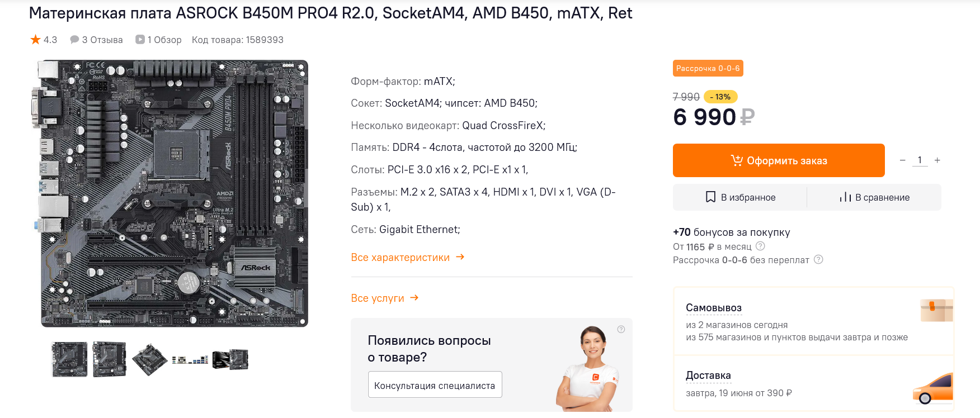Expand Доставка delivery options

(x=708, y=376)
